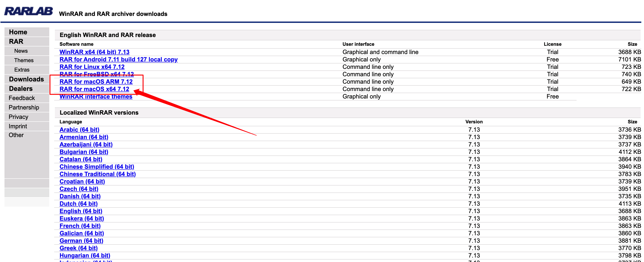Download Galician (64 bit) version
The height and width of the screenshot is (262, 644).
pos(82,234)
